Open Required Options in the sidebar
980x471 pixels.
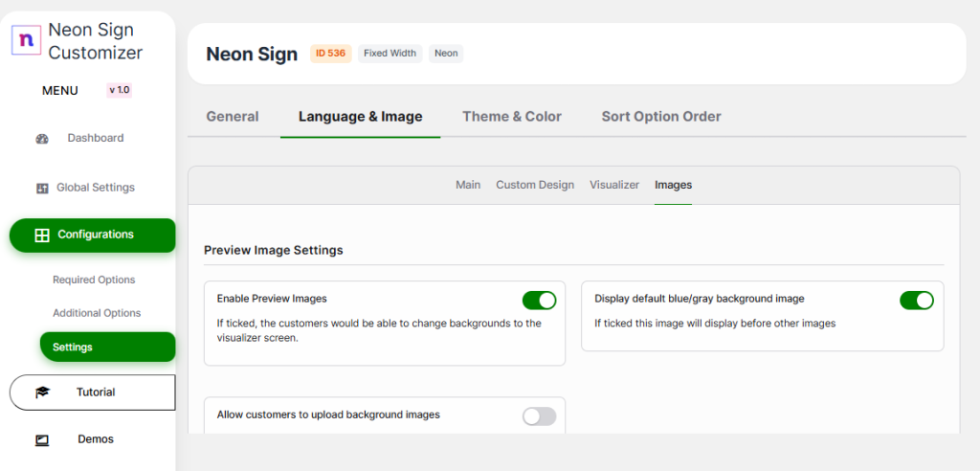94,280
